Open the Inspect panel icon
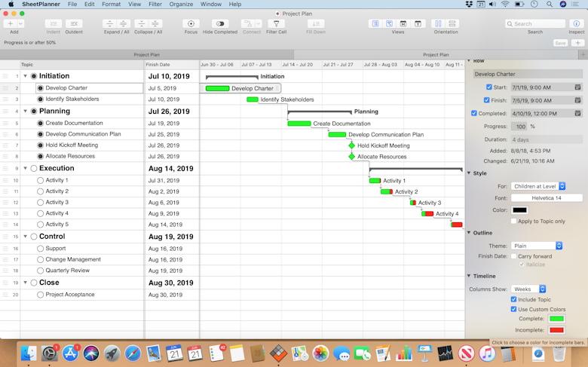The image size is (588, 367). tap(577, 23)
